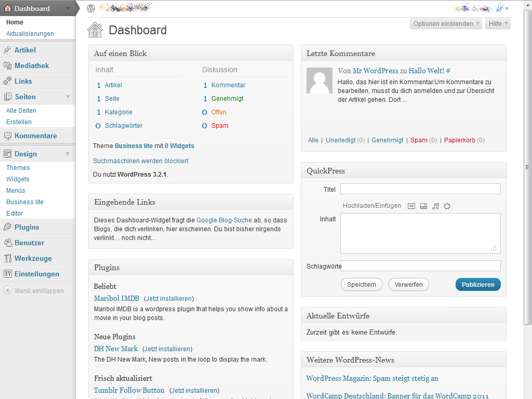Click the Benutzer users icon
The image size is (532, 399).
(7, 243)
